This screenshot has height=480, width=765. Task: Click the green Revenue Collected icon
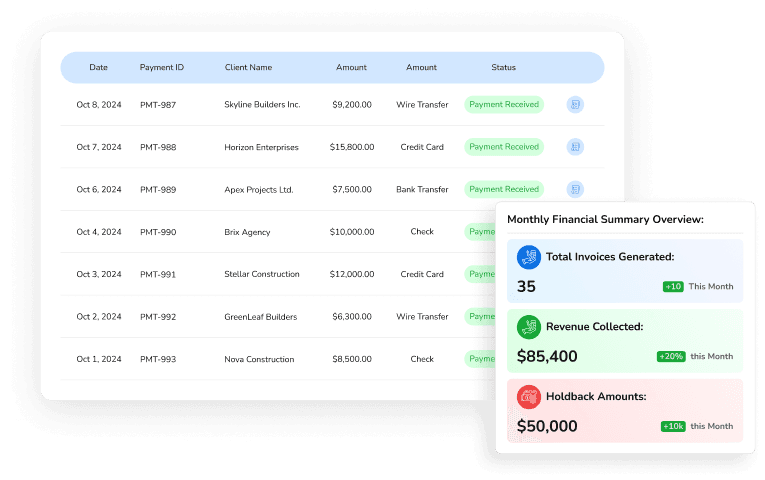coord(529,327)
